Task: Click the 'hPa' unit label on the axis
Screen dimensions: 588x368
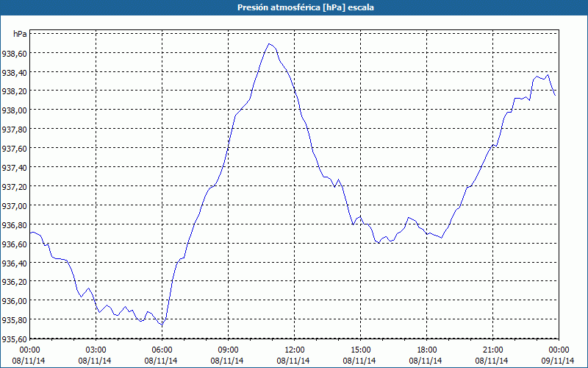Action: [x=20, y=34]
